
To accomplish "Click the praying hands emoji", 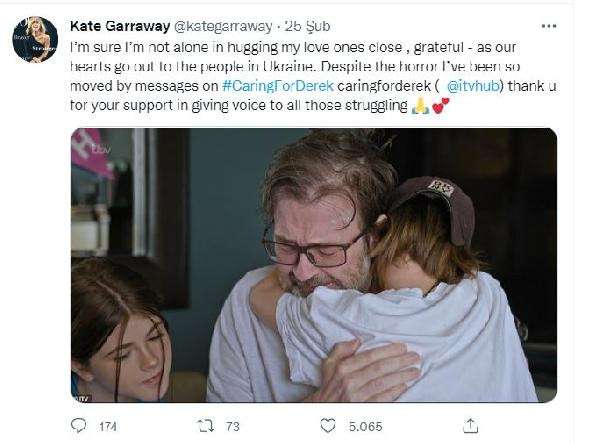I will (420, 106).
